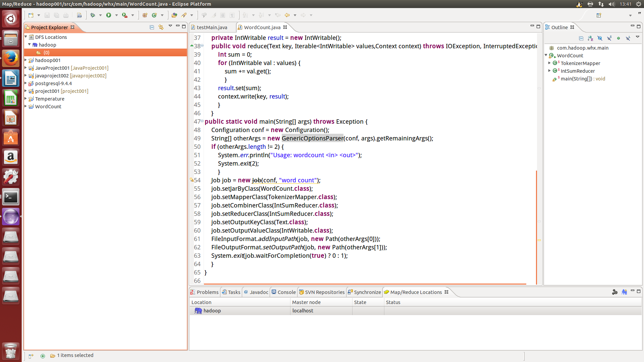Click the Save toolbar icon
The height and width of the screenshot is (362, 644).
47,15
